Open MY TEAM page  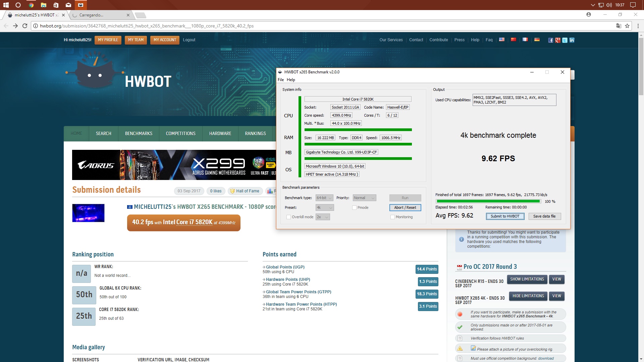pos(136,40)
